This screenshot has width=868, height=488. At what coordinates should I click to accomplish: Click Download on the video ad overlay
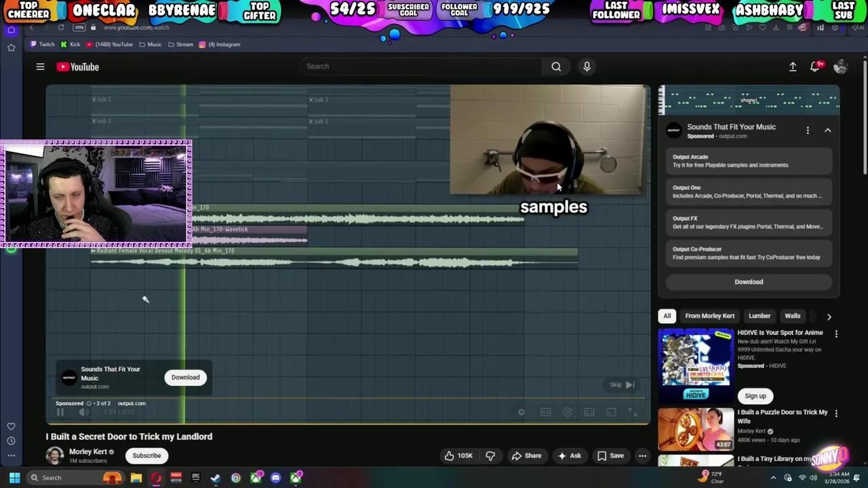pyautogui.click(x=185, y=378)
